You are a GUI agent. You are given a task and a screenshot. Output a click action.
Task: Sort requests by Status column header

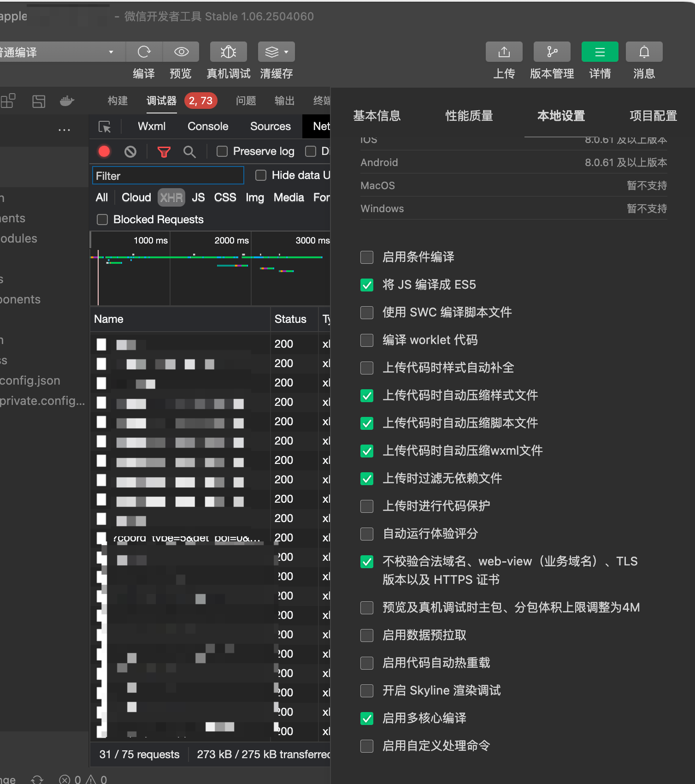tap(294, 319)
